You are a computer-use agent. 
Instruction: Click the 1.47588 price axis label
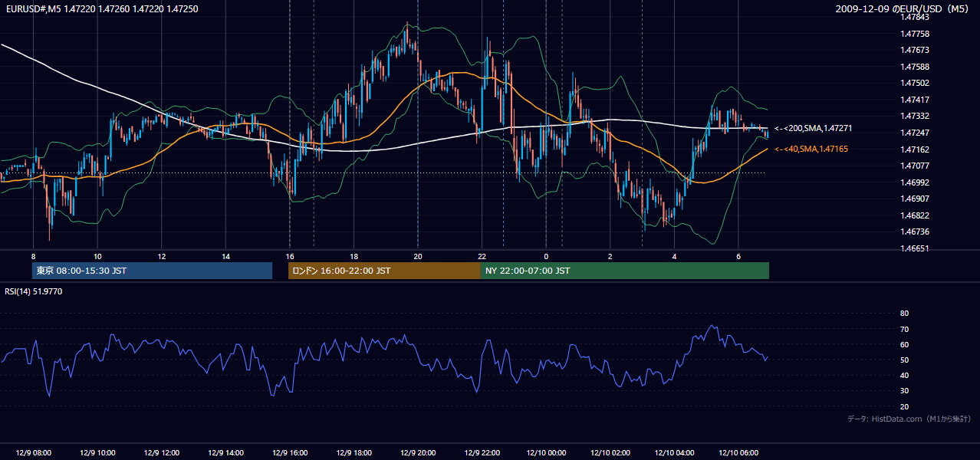point(914,67)
